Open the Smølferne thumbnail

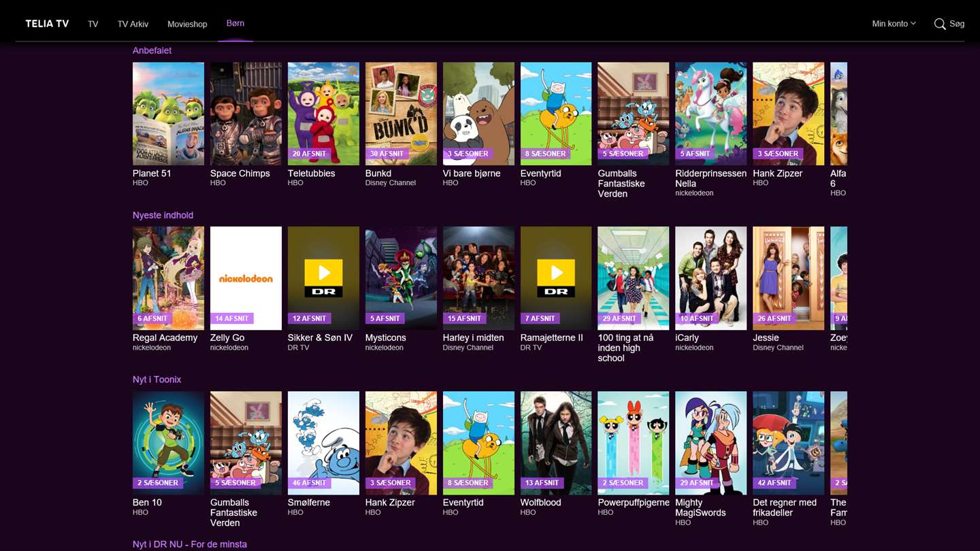click(323, 443)
